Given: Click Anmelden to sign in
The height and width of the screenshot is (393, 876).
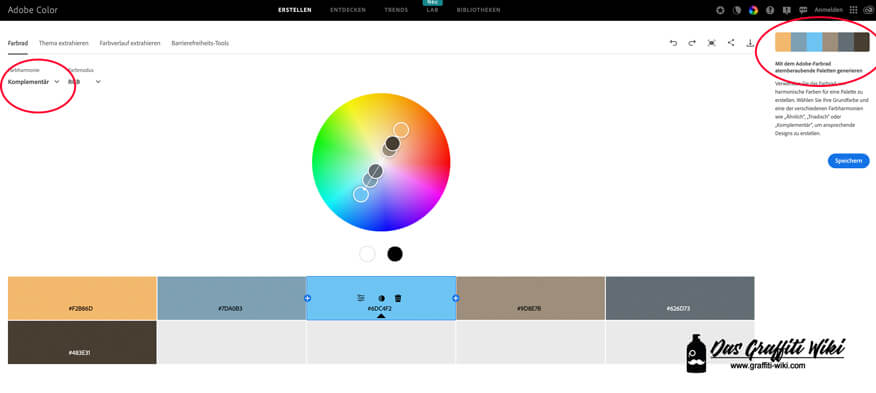Looking at the screenshot, I should [829, 10].
